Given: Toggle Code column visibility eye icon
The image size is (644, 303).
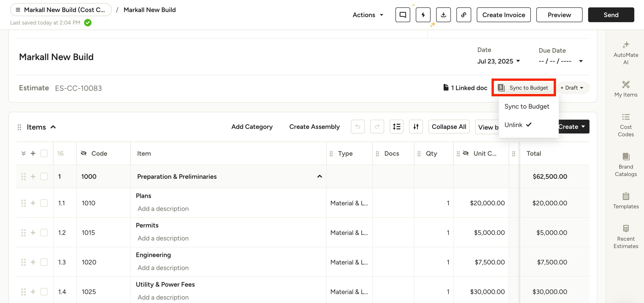Looking at the screenshot, I should (x=84, y=153).
